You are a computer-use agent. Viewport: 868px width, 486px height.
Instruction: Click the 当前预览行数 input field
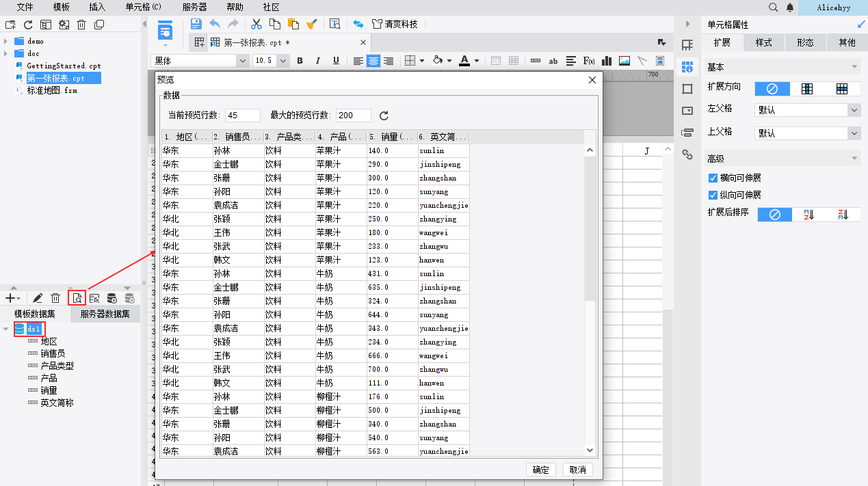click(243, 116)
